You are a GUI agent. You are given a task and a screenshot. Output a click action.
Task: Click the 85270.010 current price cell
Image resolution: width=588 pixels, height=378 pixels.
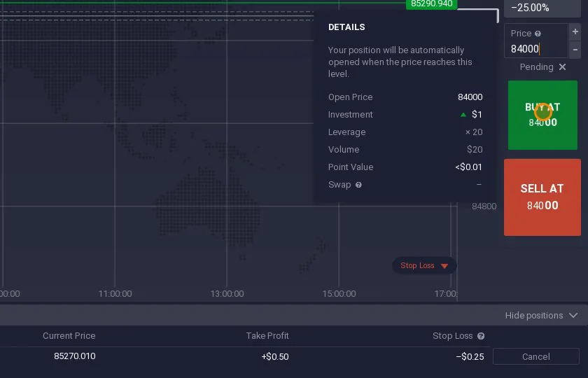point(75,356)
